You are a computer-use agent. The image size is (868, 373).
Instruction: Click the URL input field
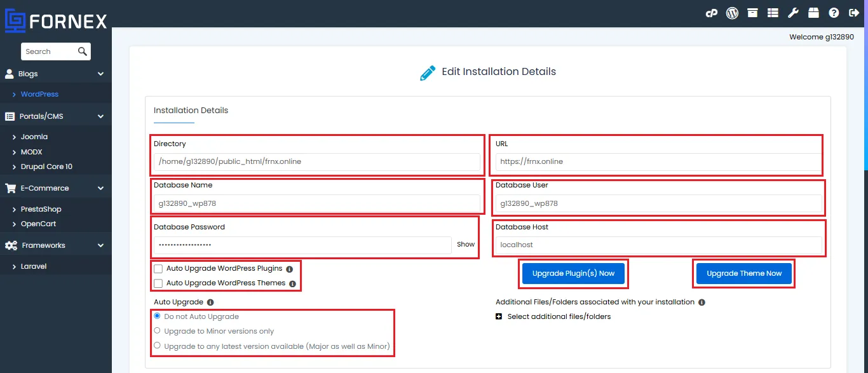[658, 161]
